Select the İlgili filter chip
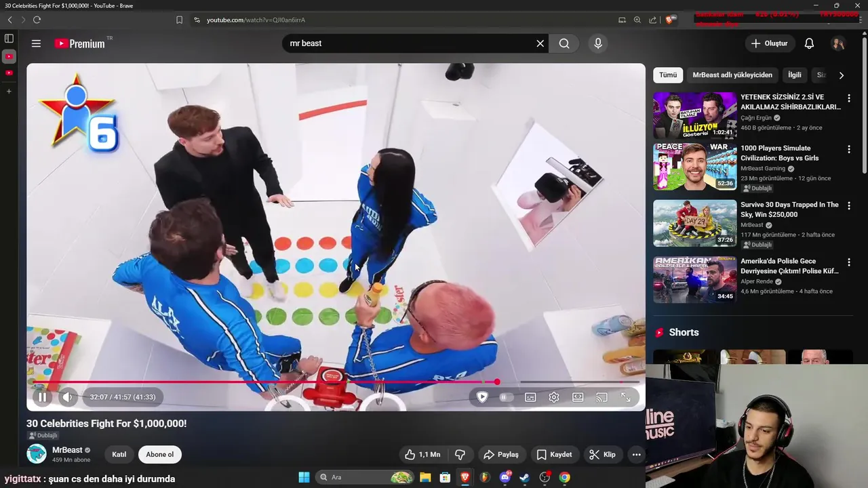Viewport: 868px width, 488px height. [794, 75]
